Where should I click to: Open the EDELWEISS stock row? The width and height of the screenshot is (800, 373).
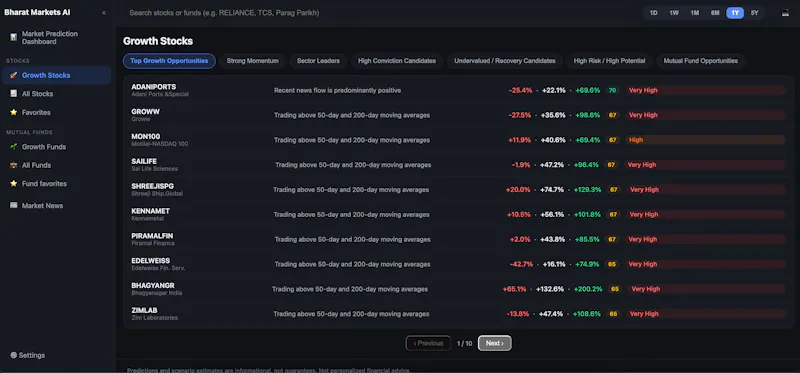coord(458,264)
